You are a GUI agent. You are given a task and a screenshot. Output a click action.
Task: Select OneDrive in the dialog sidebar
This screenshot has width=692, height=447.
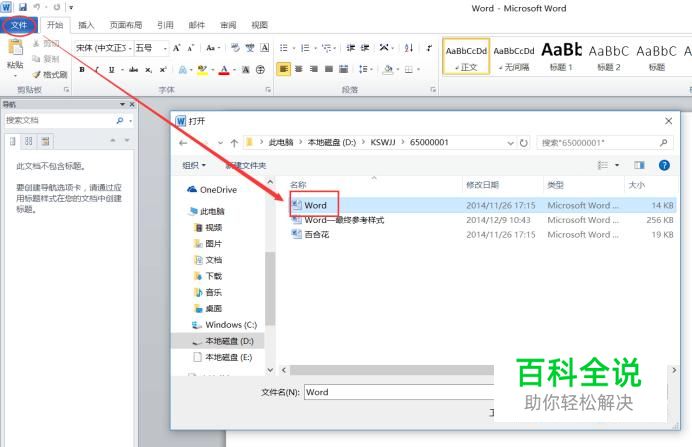point(212,190)
